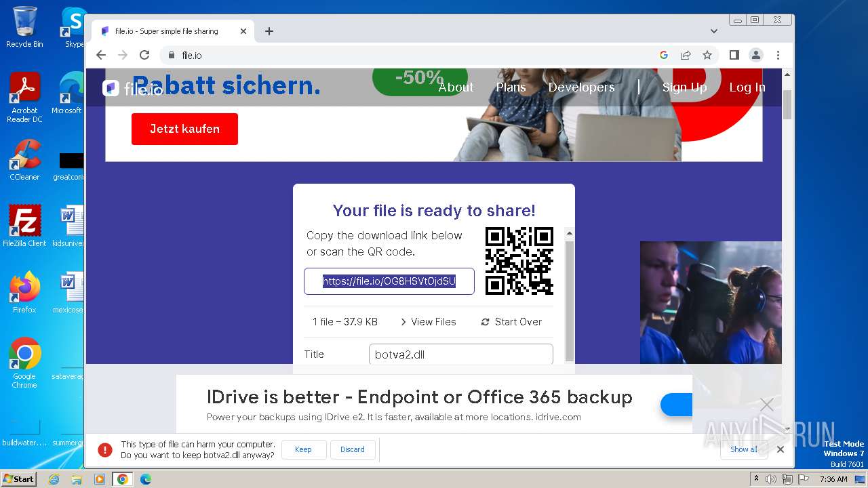Open Recycle Bin on desktop
Image resolution: width=868 pixels, height=488 pixels.
pos(24,27)
